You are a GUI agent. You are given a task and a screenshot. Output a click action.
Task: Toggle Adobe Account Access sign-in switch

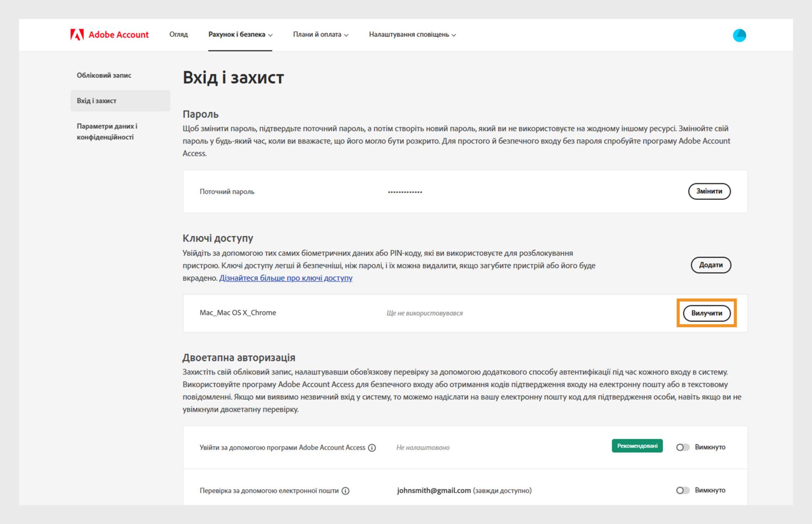[682, 447]
